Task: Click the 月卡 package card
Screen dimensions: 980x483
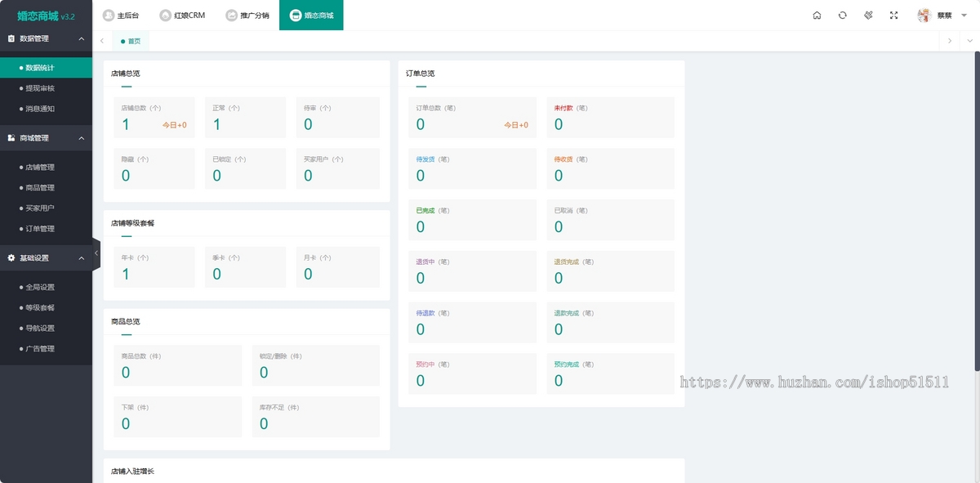Action: [x=338, y=267]
